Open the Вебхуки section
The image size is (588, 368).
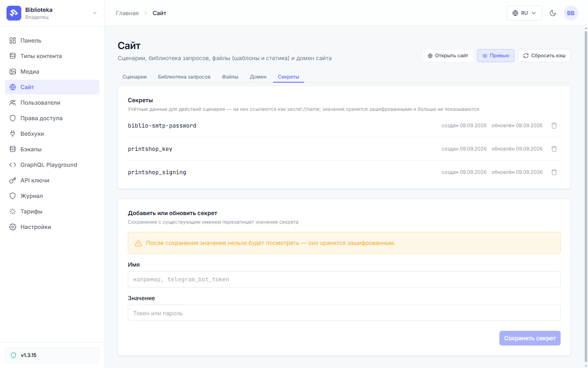[52, 134]
